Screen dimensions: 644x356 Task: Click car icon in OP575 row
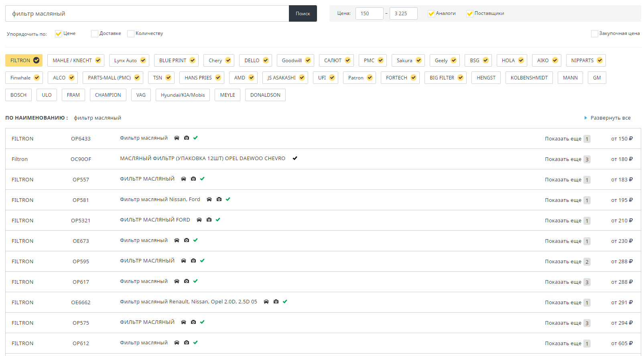click(183, 322)
